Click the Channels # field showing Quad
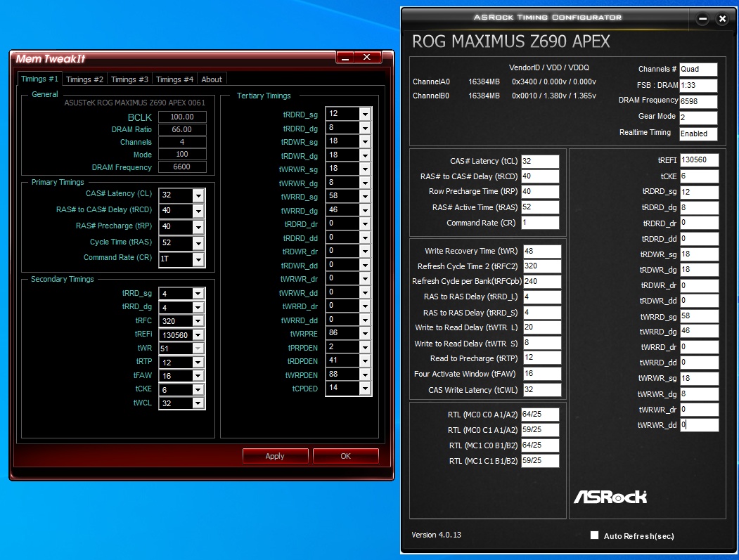 [698, 70]
